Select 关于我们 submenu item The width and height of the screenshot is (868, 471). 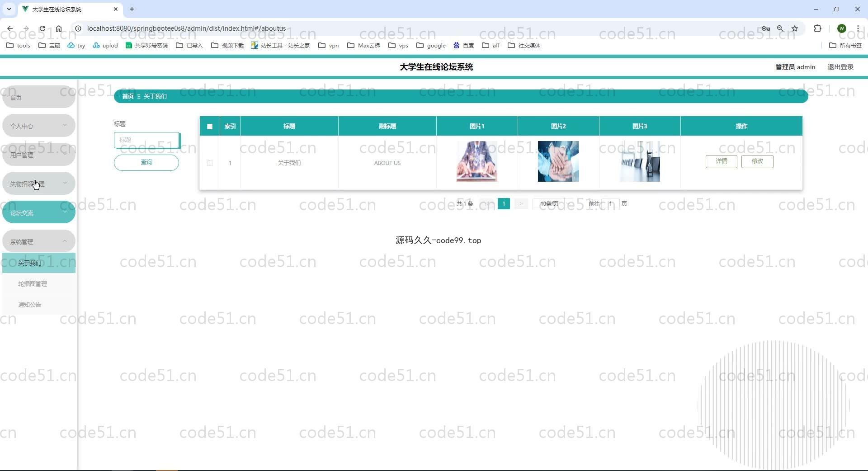click(x=39, y=263)
